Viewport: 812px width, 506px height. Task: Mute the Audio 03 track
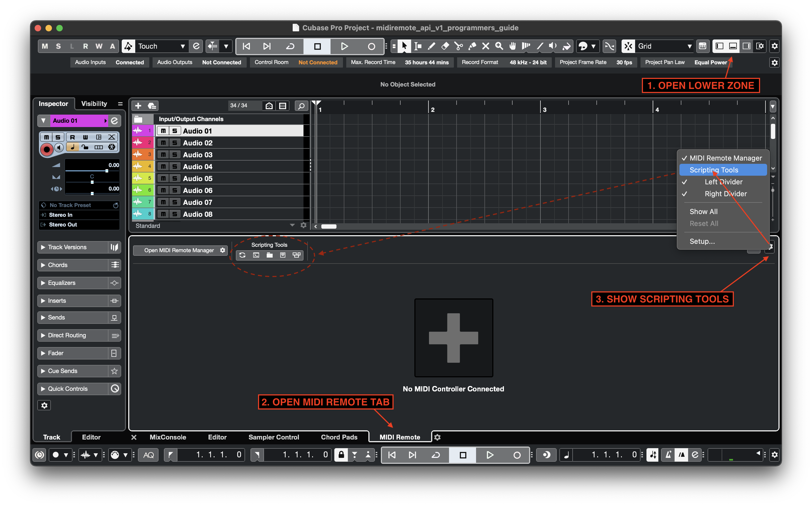163,155
